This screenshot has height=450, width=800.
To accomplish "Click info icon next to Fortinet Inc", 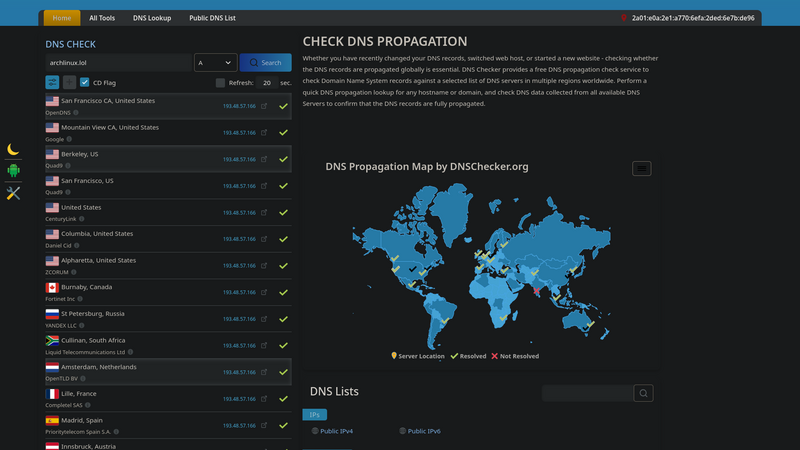I will coord(80,299).
